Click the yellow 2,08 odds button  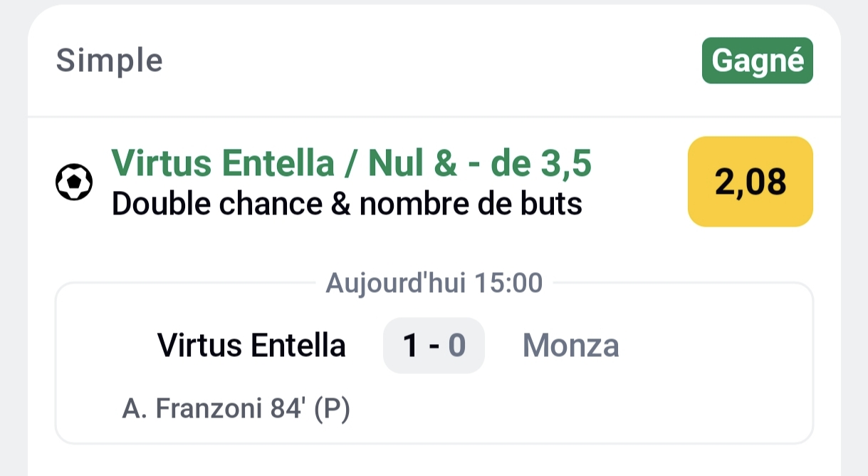pos(750,182)
